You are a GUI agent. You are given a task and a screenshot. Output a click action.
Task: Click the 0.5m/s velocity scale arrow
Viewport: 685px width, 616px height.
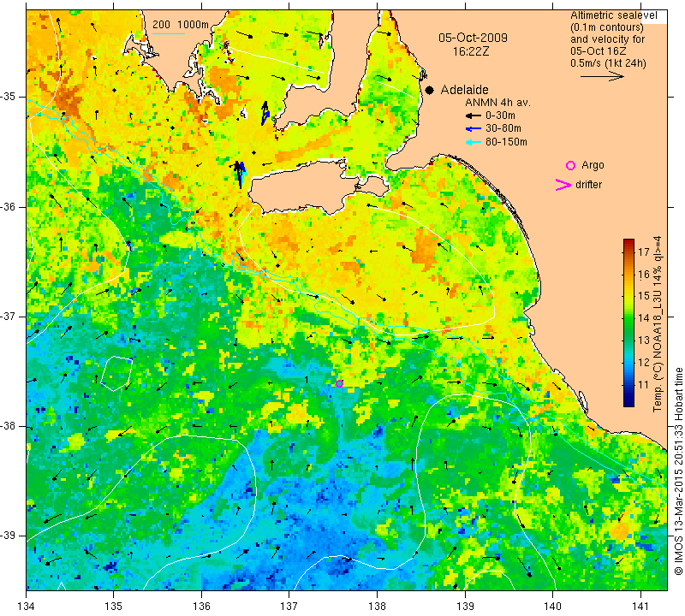click(x=602, y=76)
